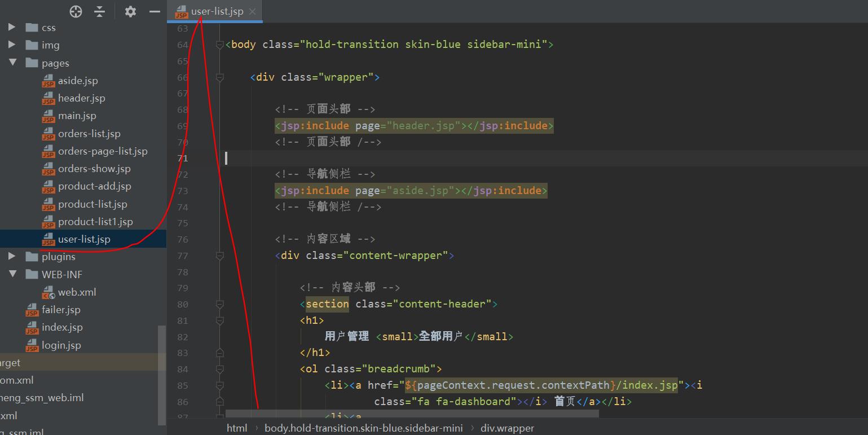
Task: Click the main.jsp file icon
Action: (49, 116)
